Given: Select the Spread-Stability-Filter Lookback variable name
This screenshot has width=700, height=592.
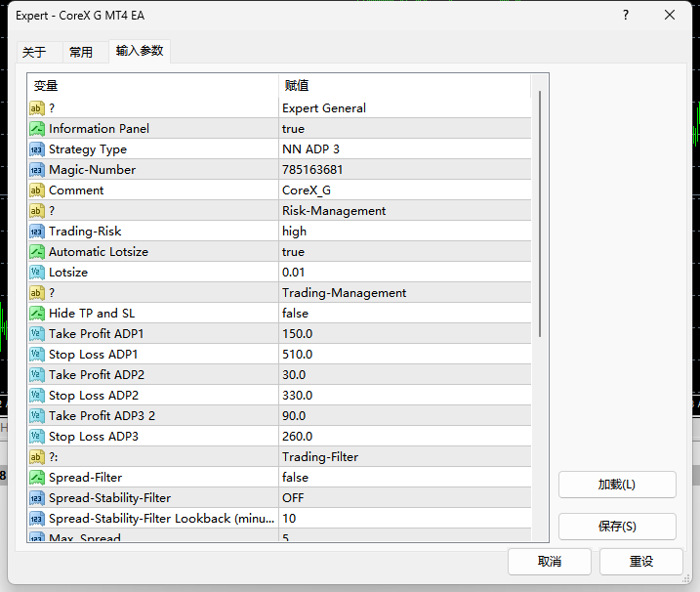Looking at the screenshot, I should click(162, 519).
